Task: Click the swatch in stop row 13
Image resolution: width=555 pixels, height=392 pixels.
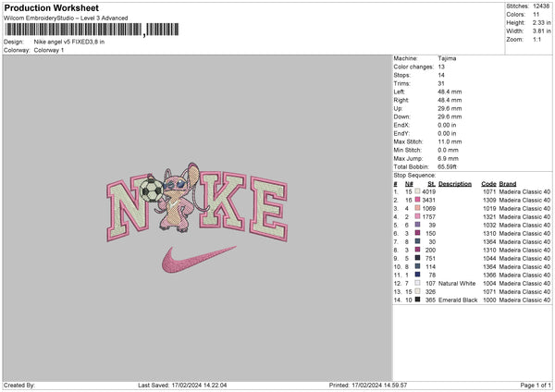Action: point(418,291)
